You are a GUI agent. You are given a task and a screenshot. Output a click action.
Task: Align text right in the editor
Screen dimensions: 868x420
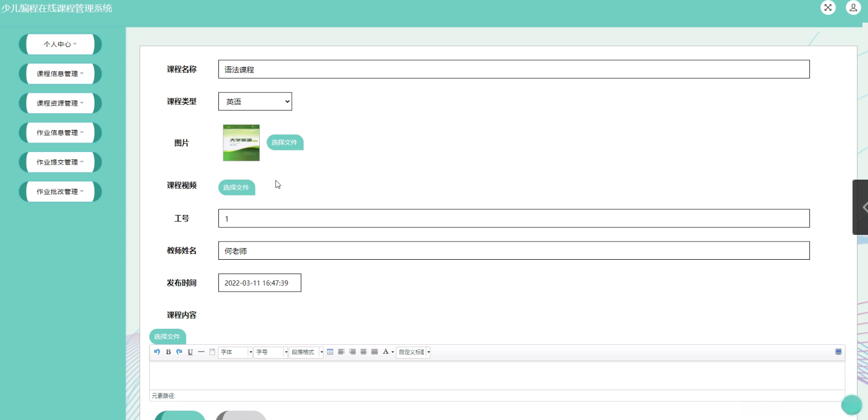pyautogui.click(x=352, y=352)
